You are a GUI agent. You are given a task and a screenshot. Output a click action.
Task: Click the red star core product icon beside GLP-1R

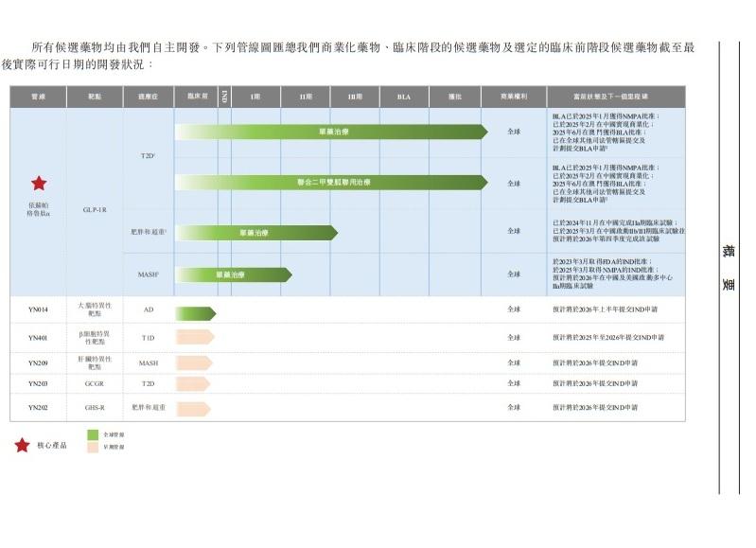[x=39, y=184]
